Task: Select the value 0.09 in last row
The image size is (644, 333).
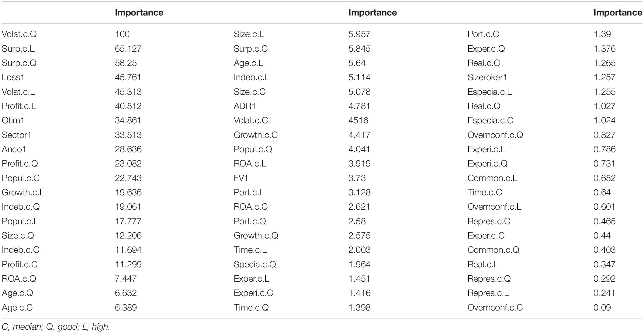Action: (602, 307)
